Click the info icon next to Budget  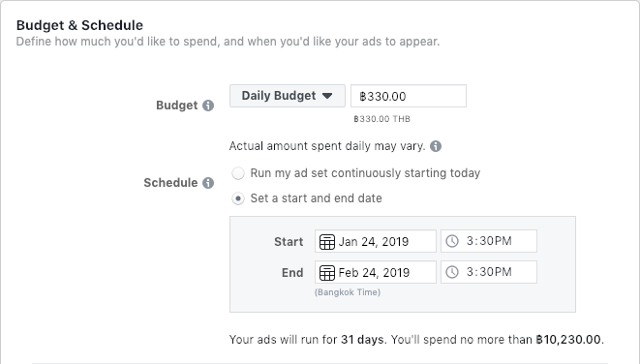[x=208, y=106]
